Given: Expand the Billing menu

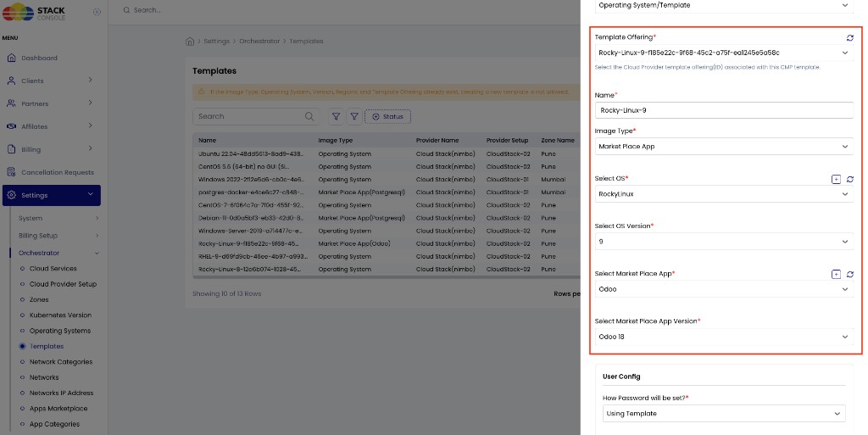Looking at the screenshot, I should click(x=52, y=149).
